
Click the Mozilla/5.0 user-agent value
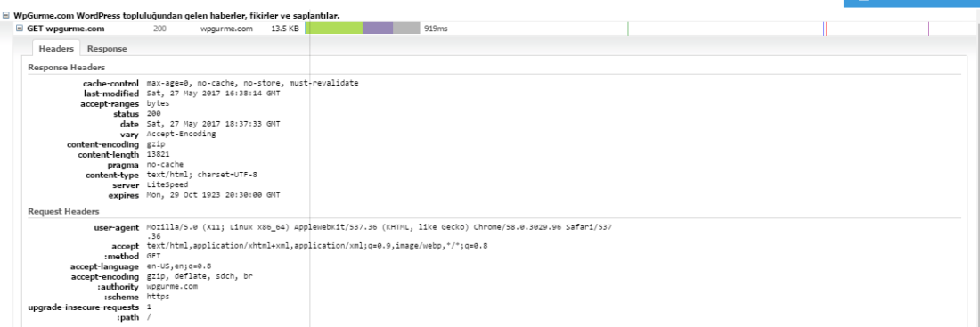[380, 233]
